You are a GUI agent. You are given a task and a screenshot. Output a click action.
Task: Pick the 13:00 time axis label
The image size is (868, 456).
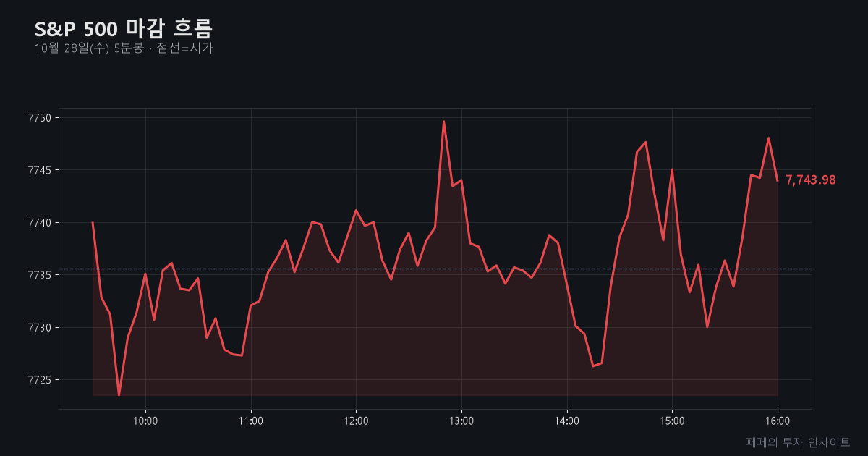point(461,421)
